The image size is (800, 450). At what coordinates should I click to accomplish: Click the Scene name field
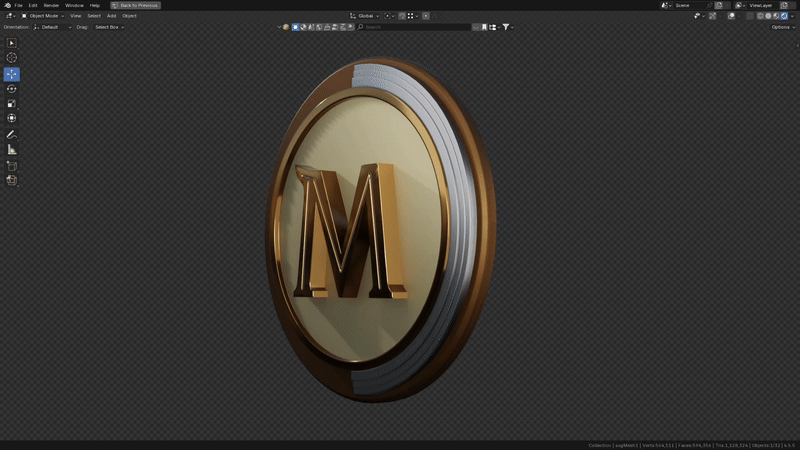[x=690, y=6]
